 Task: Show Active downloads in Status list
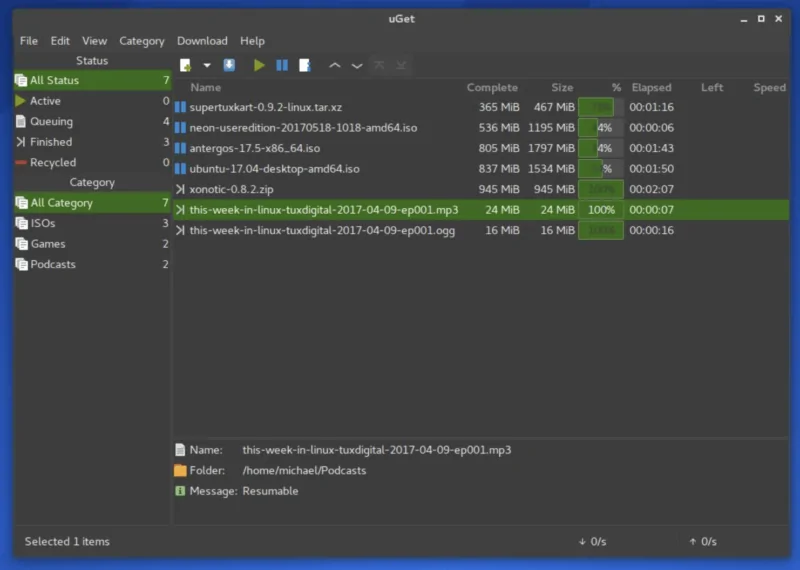point(92,101)
